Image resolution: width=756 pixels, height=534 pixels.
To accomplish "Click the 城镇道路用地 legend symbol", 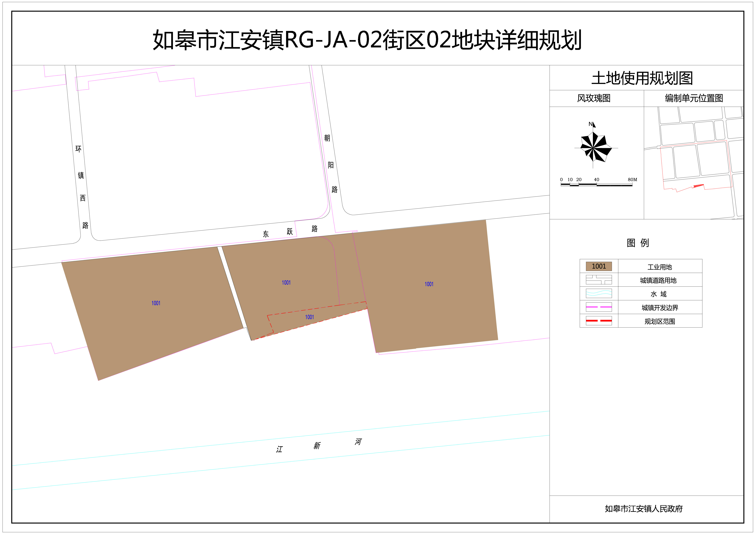I will pos(599,280).
